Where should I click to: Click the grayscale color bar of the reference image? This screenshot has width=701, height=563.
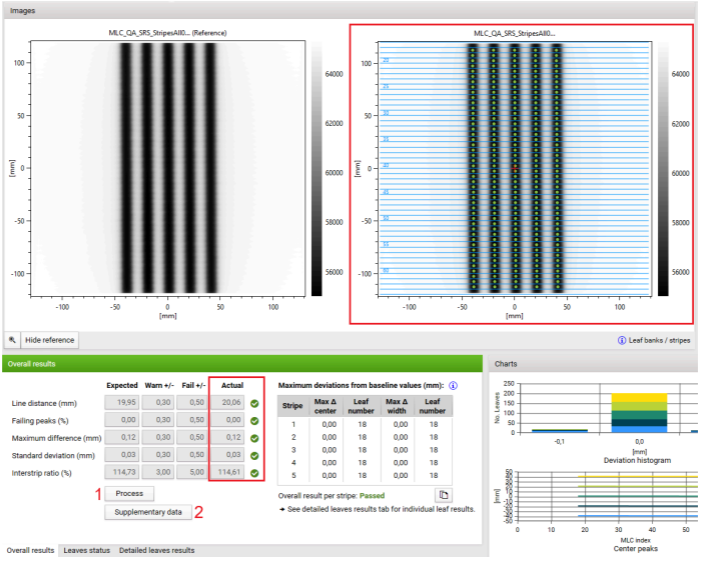click(318, 170)
